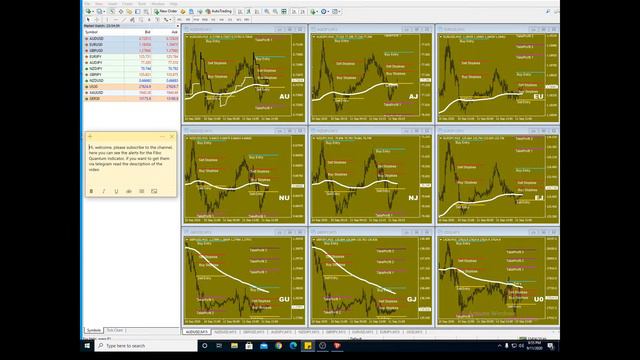Switch chart to bar chart style
The image size is (640, 360).
tap(240, 11)
